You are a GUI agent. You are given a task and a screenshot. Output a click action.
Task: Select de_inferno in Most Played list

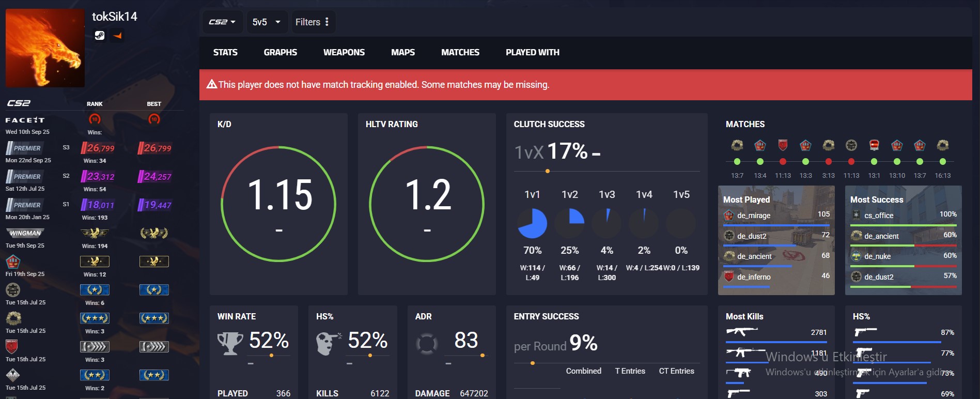776,278
